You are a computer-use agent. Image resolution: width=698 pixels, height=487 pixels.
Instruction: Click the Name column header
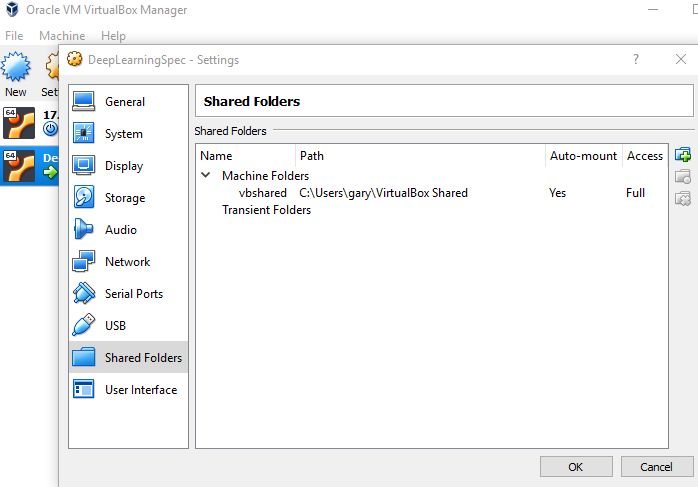pyautogui.click(x=246, y=156)
